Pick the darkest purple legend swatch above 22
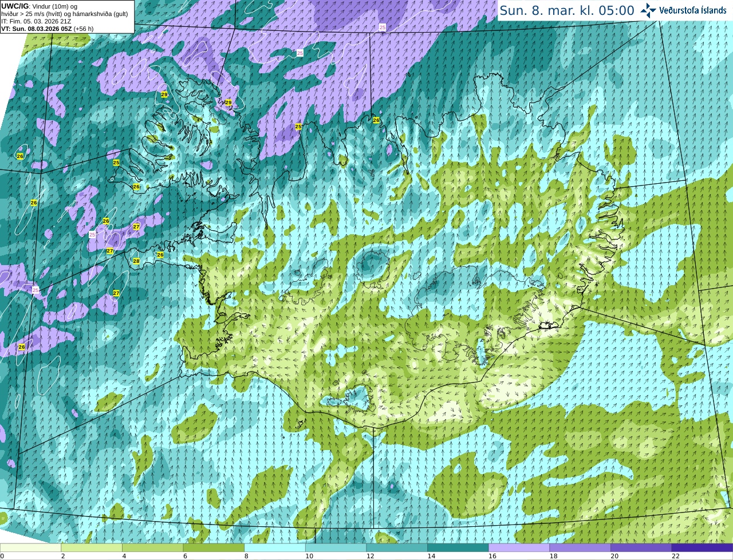The height and width of the screenshot is (560, 733). tap(703, 548)
